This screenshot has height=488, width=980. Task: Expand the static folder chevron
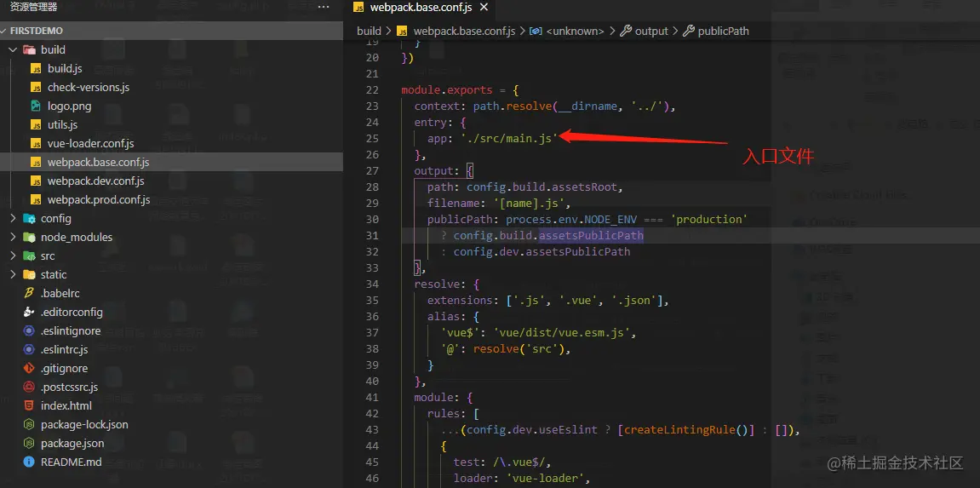13,274
